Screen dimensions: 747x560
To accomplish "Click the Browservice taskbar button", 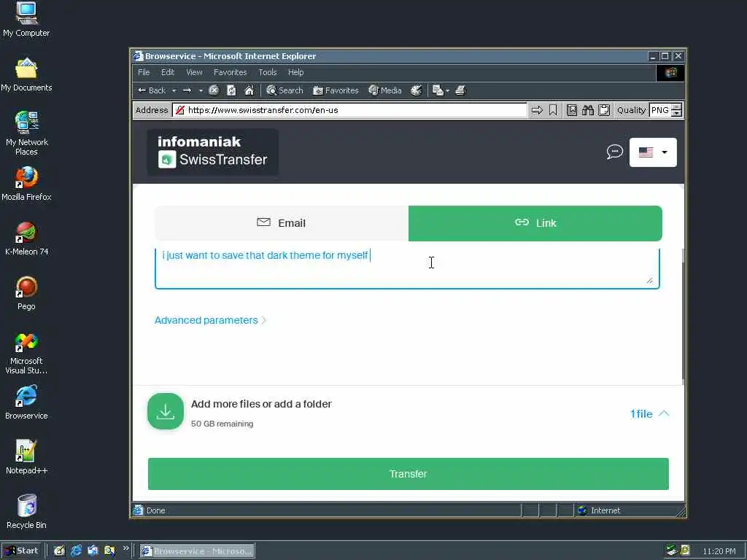I will tap(197, 551).
